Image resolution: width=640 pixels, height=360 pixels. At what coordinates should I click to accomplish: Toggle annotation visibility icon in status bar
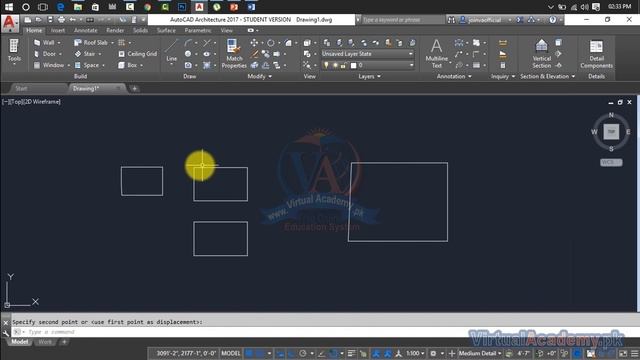pyautogui.click(x=376, y=353)
